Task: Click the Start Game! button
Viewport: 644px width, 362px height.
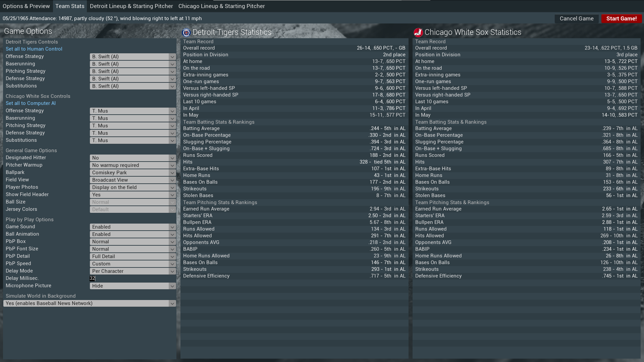Action: pos(622,19)
